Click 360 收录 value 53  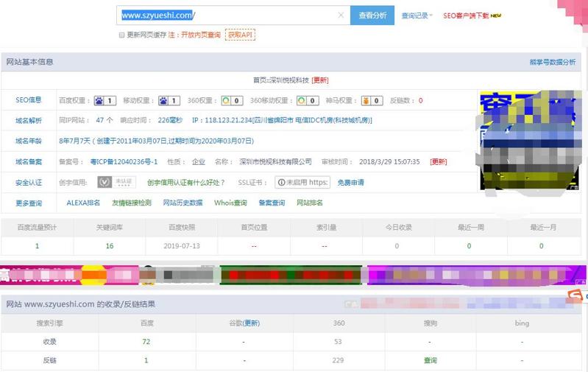pos(338,342)
